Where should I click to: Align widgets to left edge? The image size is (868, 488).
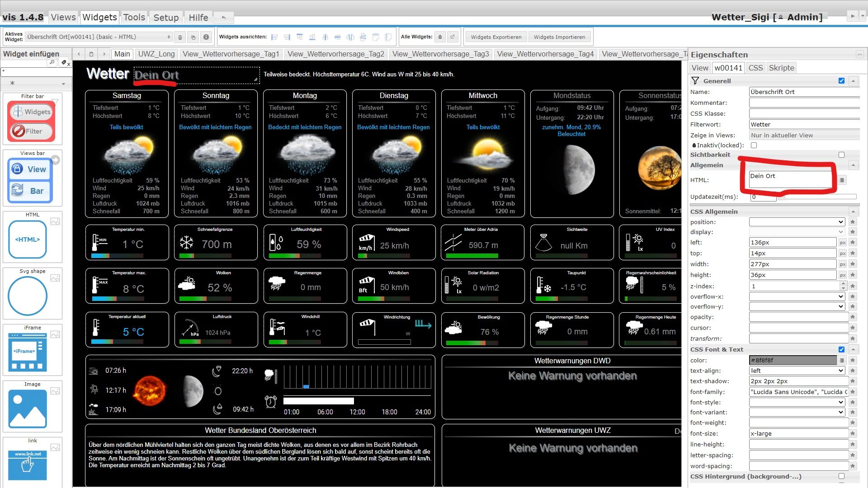(274, 37)
